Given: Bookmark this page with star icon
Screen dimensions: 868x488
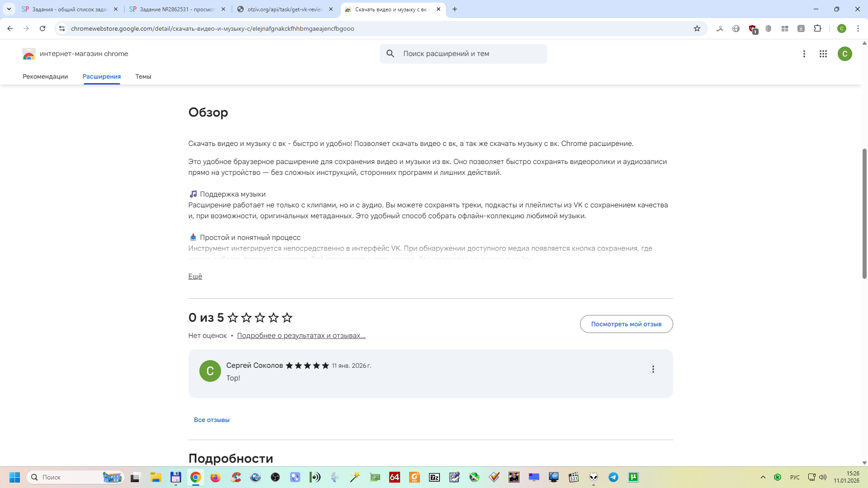Looking at the screenshot, I should pos(697,28).
